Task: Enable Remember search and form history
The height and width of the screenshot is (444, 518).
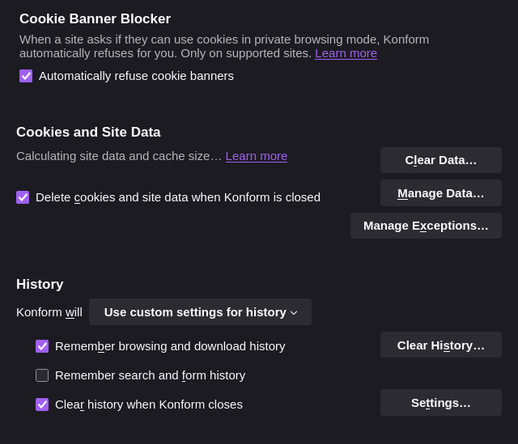Action: (42, 375)
